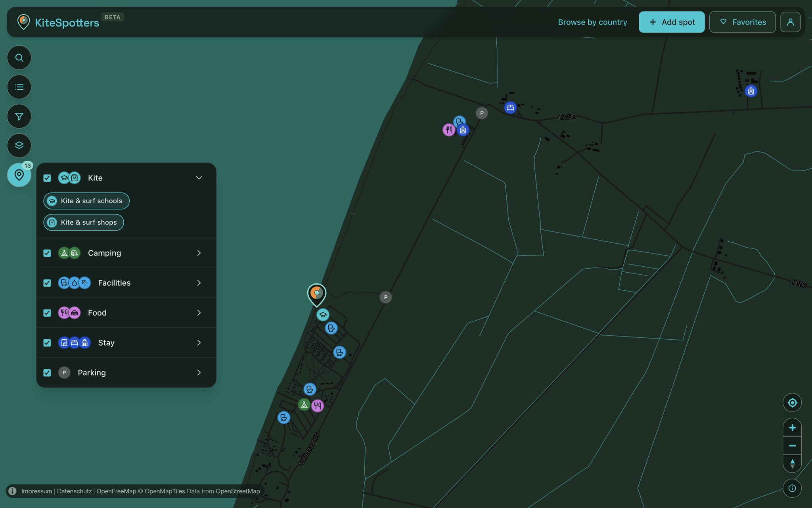Open the OpenStreetMap attribution link
Screen dimensions: 812x508
(238, 491)
